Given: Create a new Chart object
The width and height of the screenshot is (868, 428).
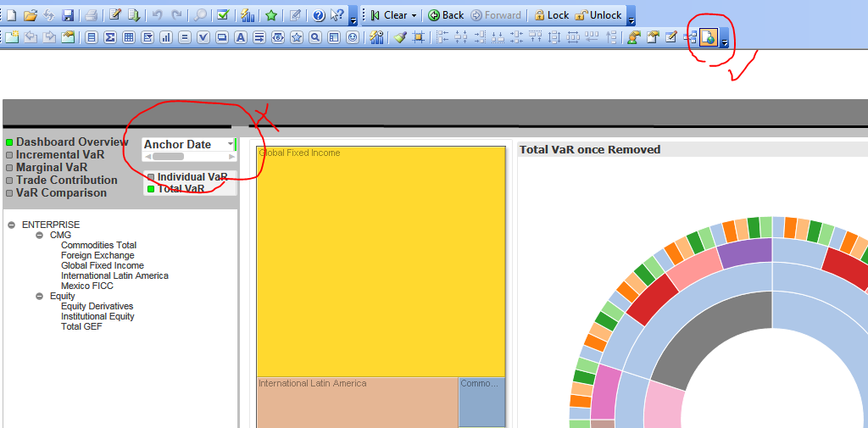Looking at the screenshot, I should click(166, 37).
